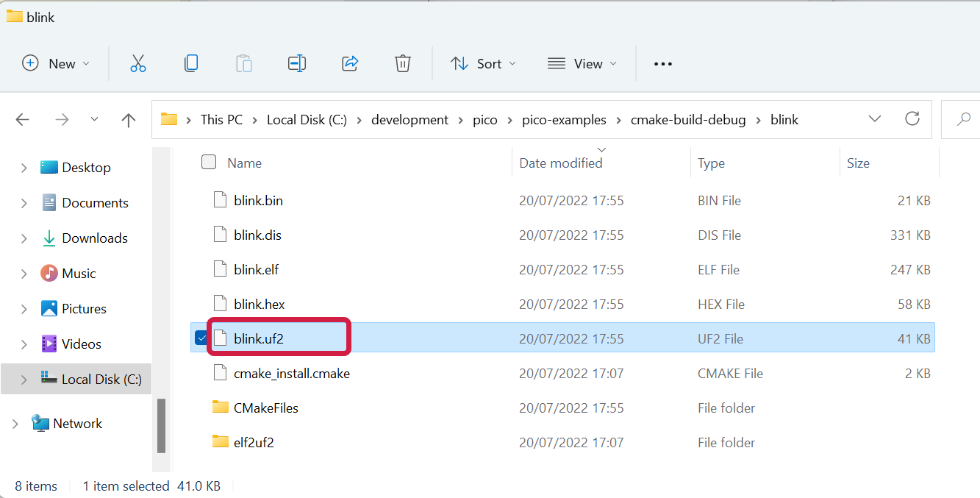Screen dimensions: 980x498
Task: Expand the Network tree node
Action: [x=15, y=424]
